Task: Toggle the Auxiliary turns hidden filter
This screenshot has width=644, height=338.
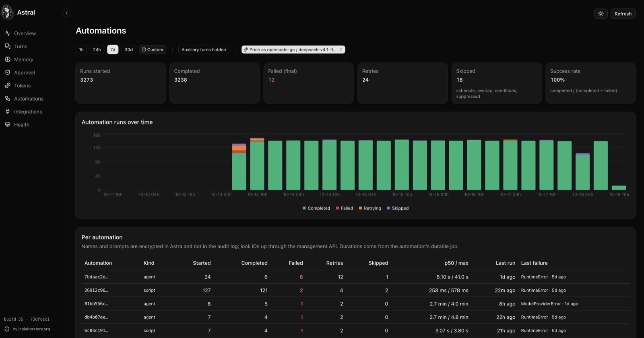Action: coord(204,49)
